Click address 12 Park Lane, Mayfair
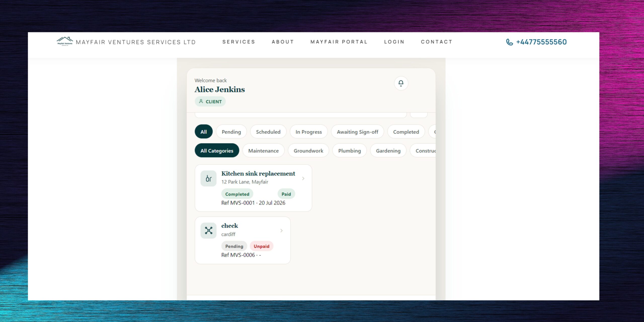 (x=245, y=182)
